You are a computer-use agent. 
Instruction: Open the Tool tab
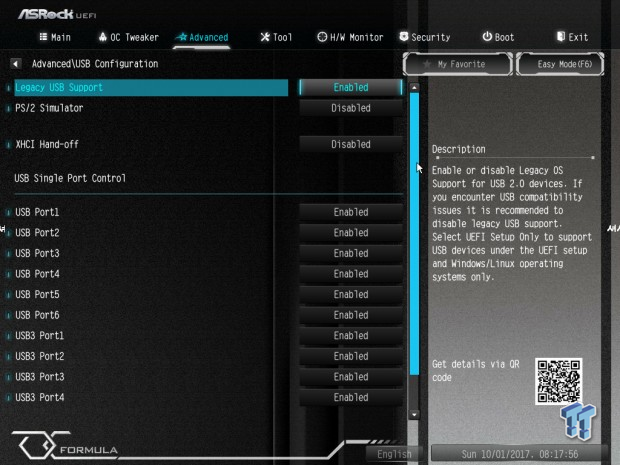point(276,37)
